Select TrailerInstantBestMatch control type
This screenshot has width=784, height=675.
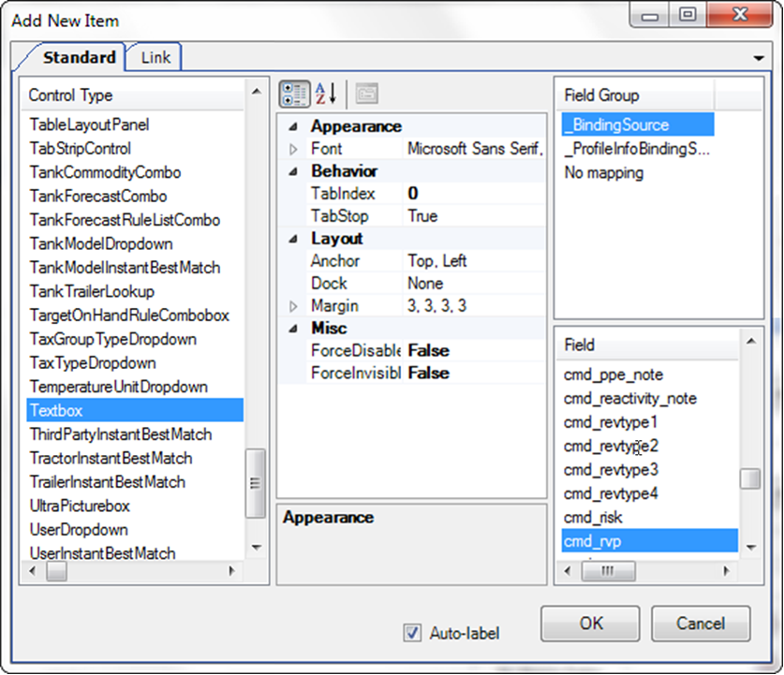[107, 482]
